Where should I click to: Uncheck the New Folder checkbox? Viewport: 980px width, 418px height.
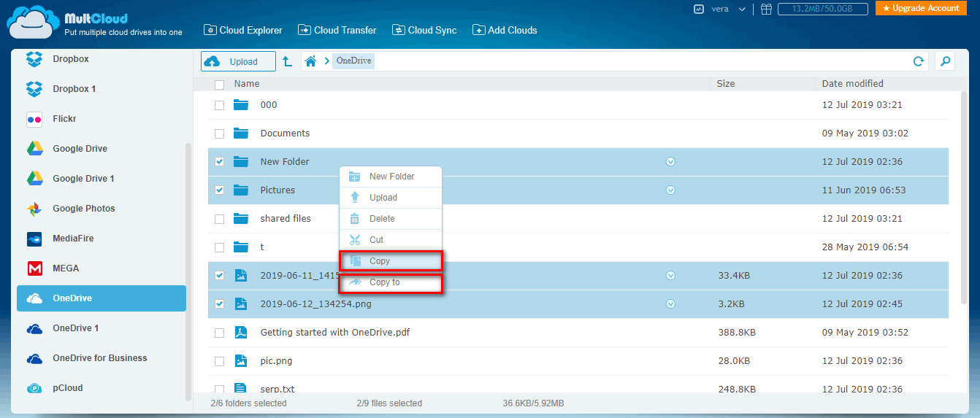[x=219, y=162]
